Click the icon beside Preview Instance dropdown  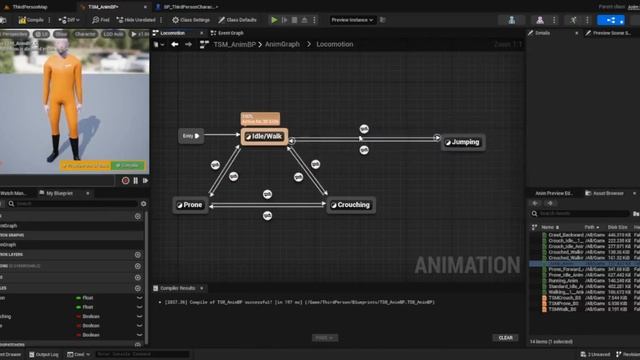(x=383, y=20)
